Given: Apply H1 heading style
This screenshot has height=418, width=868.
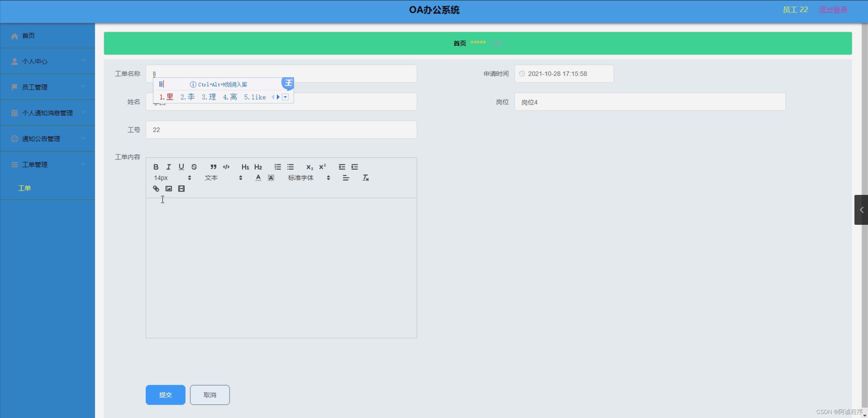Looking at the screenshot, I should tap(245, 167).
